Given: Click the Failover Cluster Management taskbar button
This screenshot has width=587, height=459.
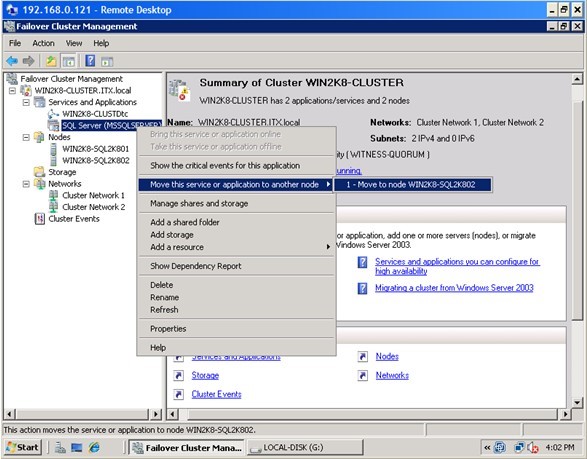Looking at the screenshot, I should [x=186, y=447].
